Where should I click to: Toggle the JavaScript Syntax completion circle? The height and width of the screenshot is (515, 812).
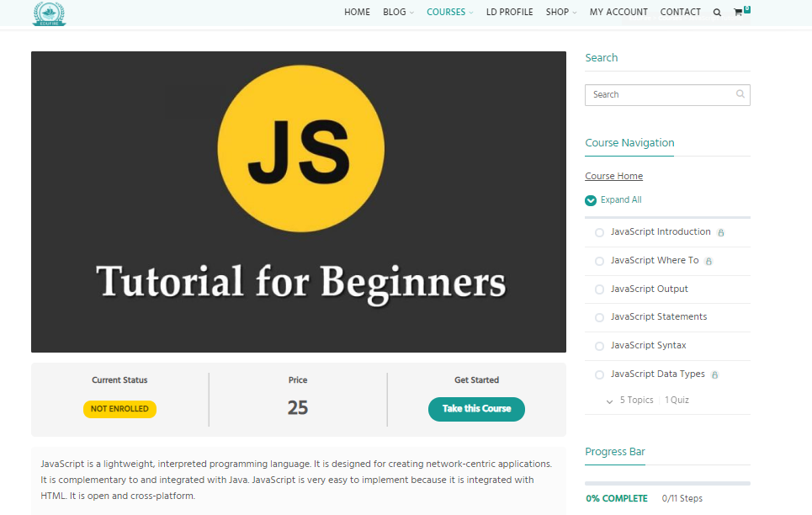point(599,346)
